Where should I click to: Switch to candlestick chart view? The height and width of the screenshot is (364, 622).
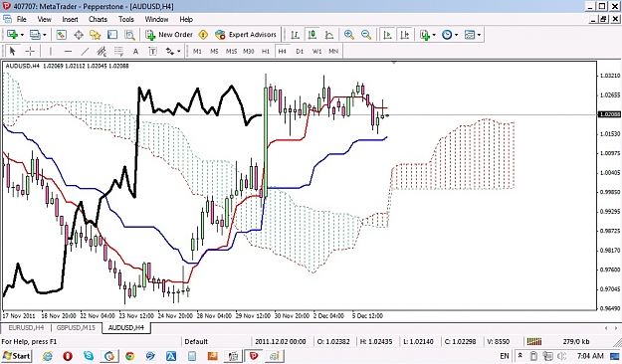[x=312, y=35]
